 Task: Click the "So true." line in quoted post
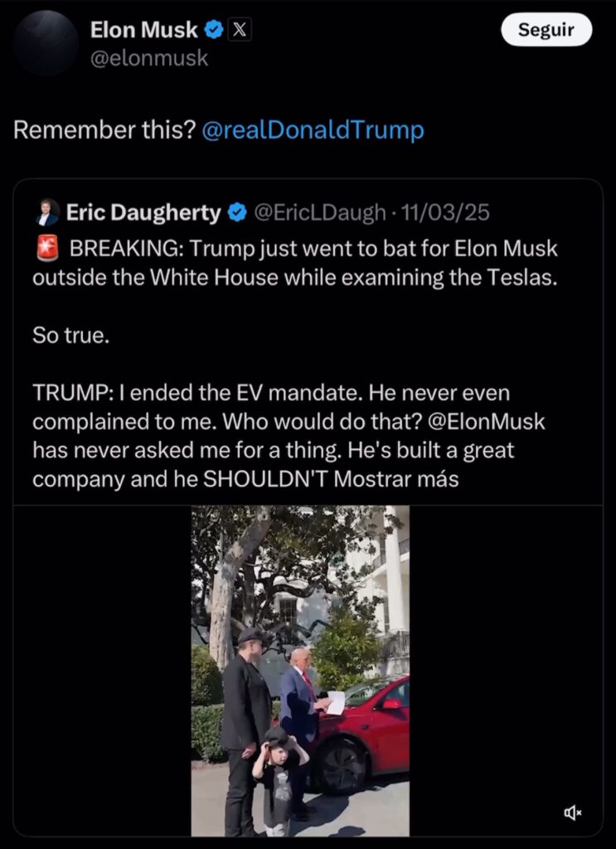point(71,336)
